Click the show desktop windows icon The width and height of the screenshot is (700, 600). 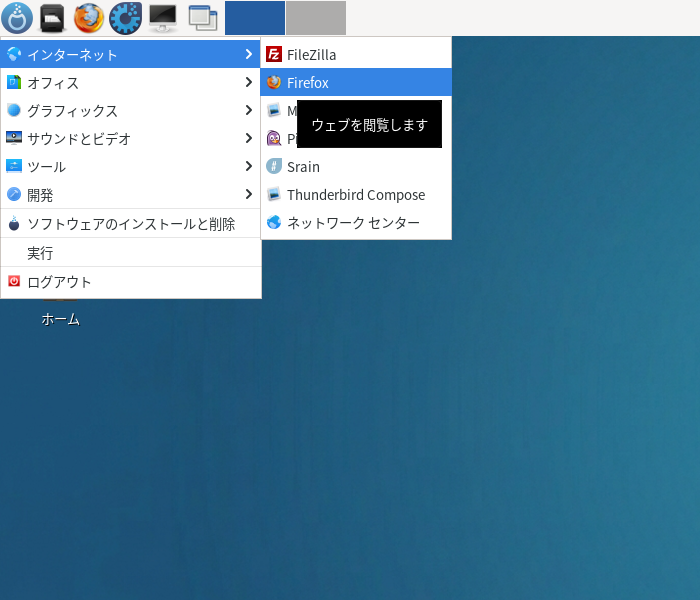203,18
